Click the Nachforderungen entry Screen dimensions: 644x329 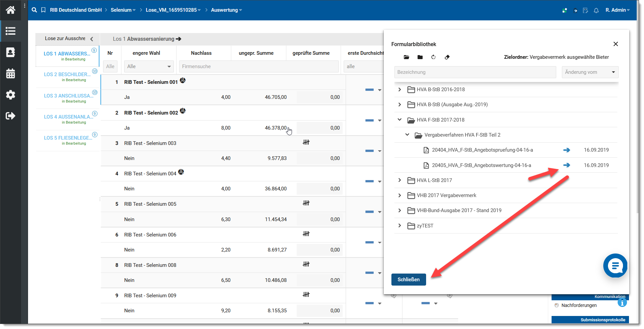[579, 305]
